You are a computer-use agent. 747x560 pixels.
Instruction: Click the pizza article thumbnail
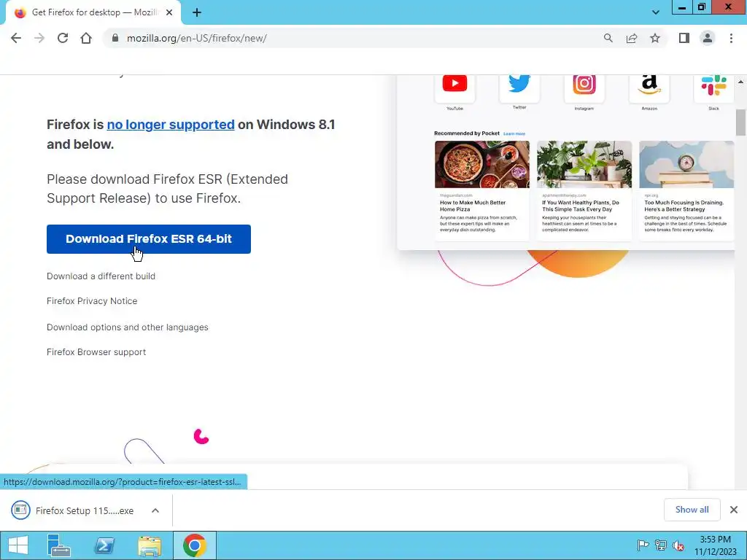click(x=482, y=164)
